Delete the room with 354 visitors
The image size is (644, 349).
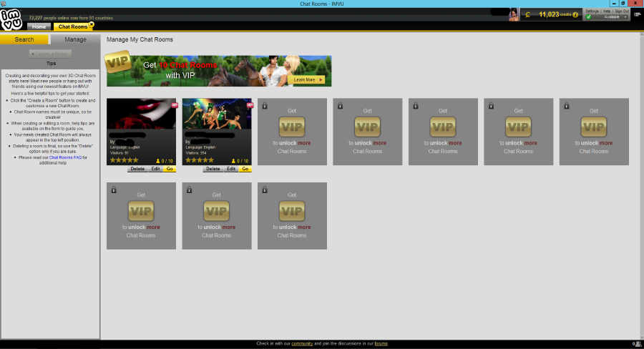pos(213,169)
